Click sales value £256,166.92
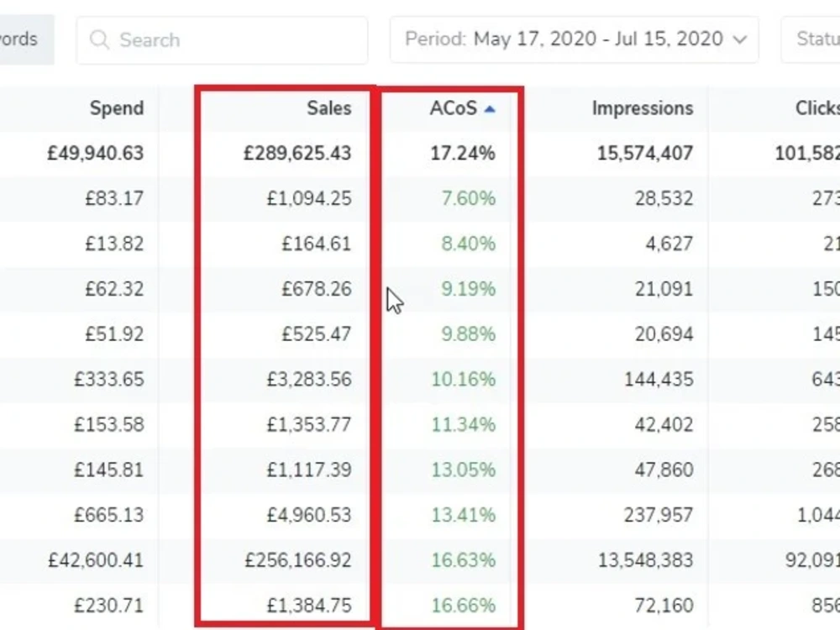Screen dimensions: 840x630 tap(298, 560)
